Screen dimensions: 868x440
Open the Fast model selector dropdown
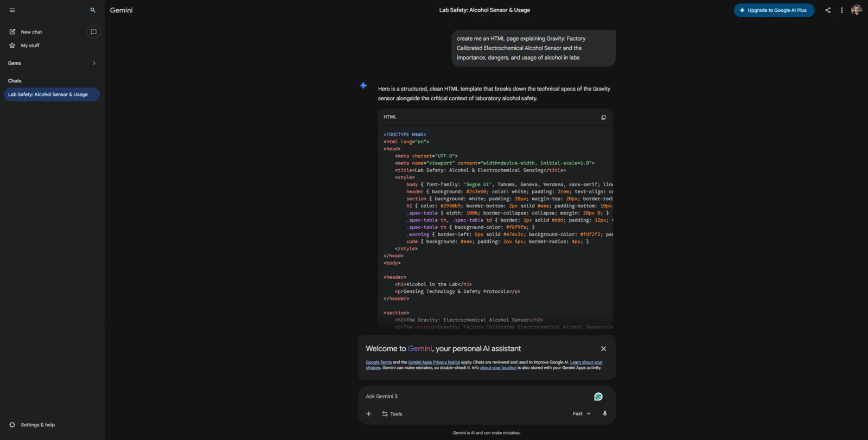582,413
